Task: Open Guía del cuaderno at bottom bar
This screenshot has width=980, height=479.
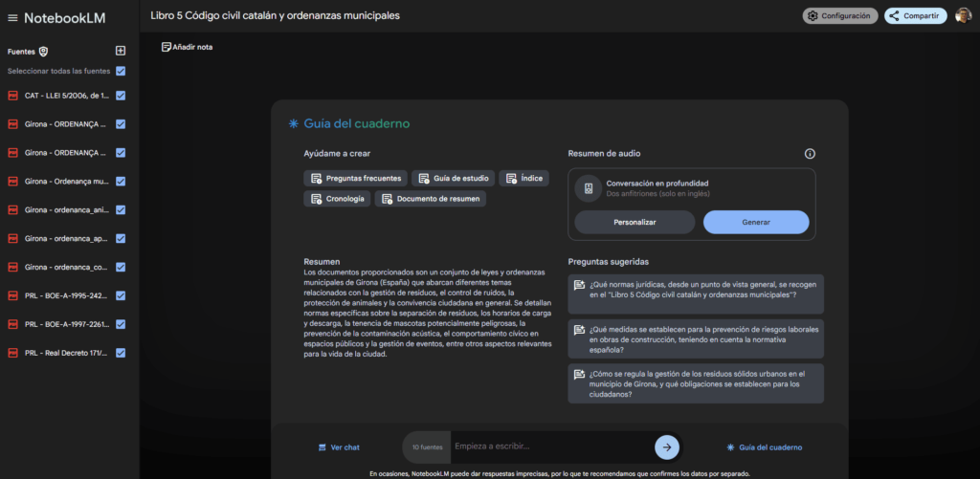Action: pyautogui.click(x=765, y=447)
